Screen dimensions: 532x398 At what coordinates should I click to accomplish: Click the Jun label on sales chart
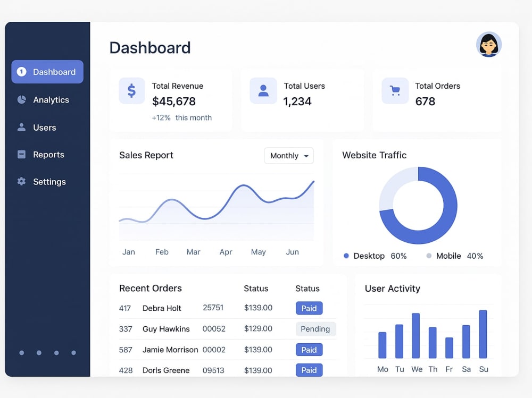pos(292,252)
